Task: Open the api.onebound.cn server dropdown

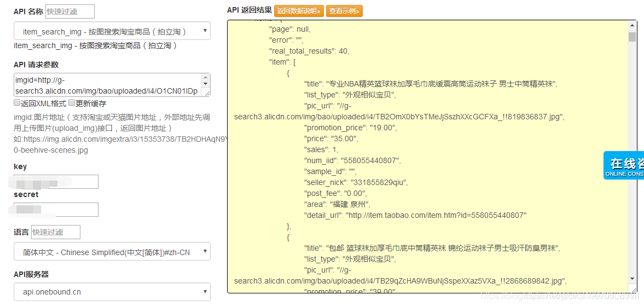Action: [x=112, y=292]
